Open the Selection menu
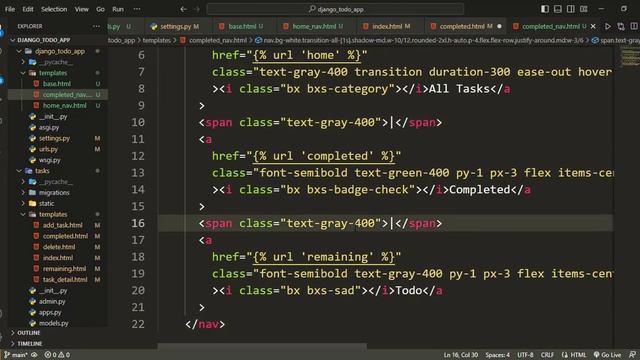 (x=54, y=9)
